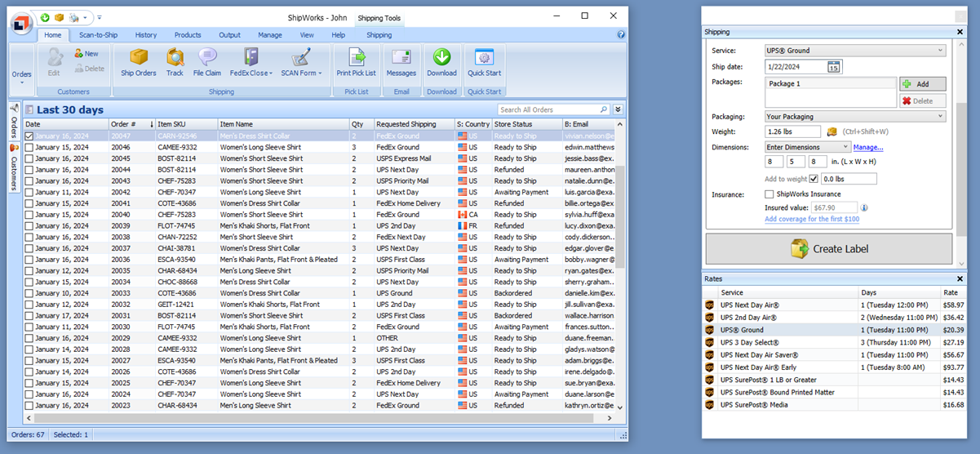Click the calendar icon beside ship date

point(833,67)
